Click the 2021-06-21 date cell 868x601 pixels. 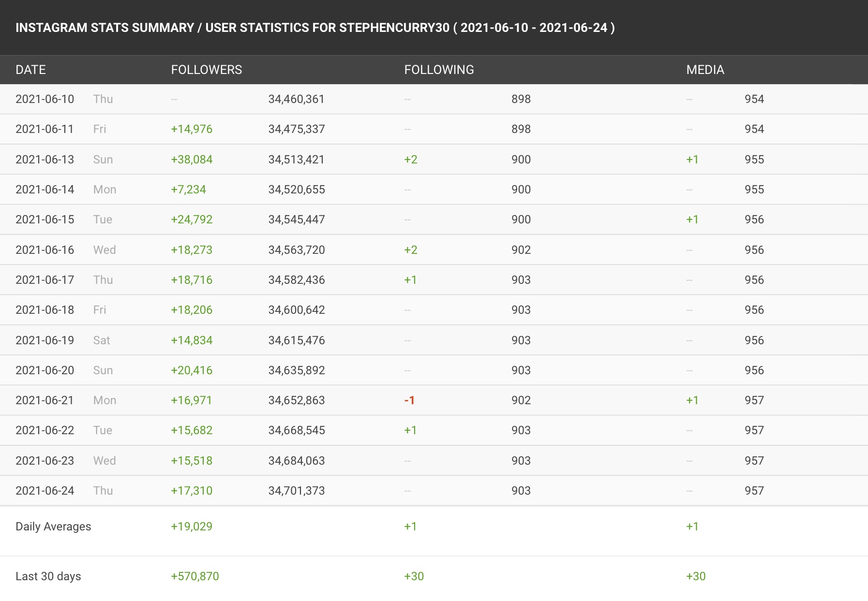tap(45, 400)
